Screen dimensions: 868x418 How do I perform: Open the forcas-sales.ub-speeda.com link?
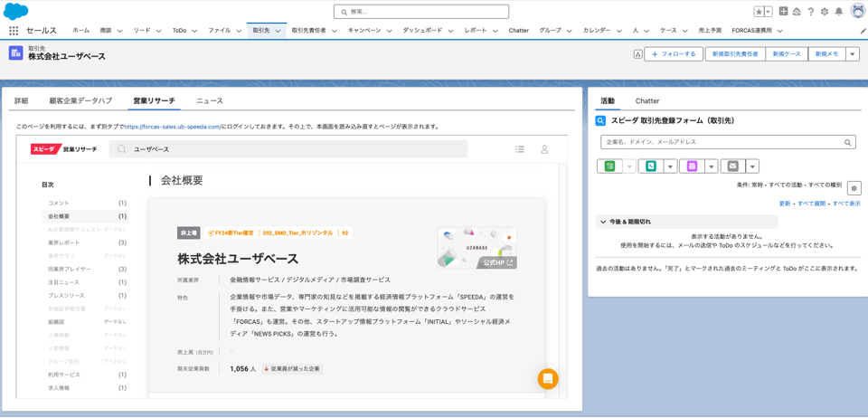[x=172, y=127]
